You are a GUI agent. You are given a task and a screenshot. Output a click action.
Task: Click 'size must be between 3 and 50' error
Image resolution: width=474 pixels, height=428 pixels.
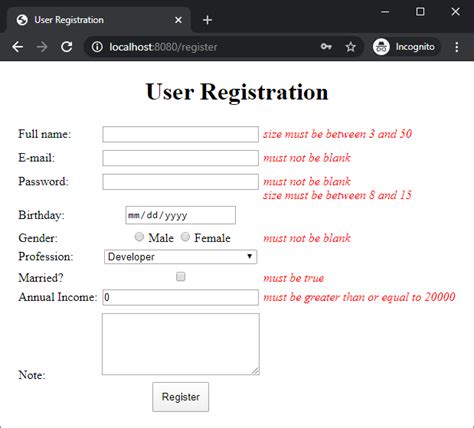(338, 134)
